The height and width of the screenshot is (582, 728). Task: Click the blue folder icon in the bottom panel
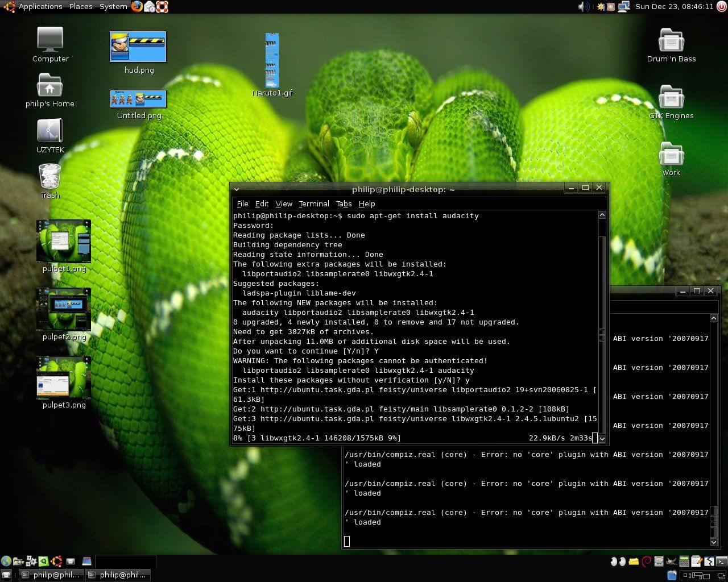672,575
